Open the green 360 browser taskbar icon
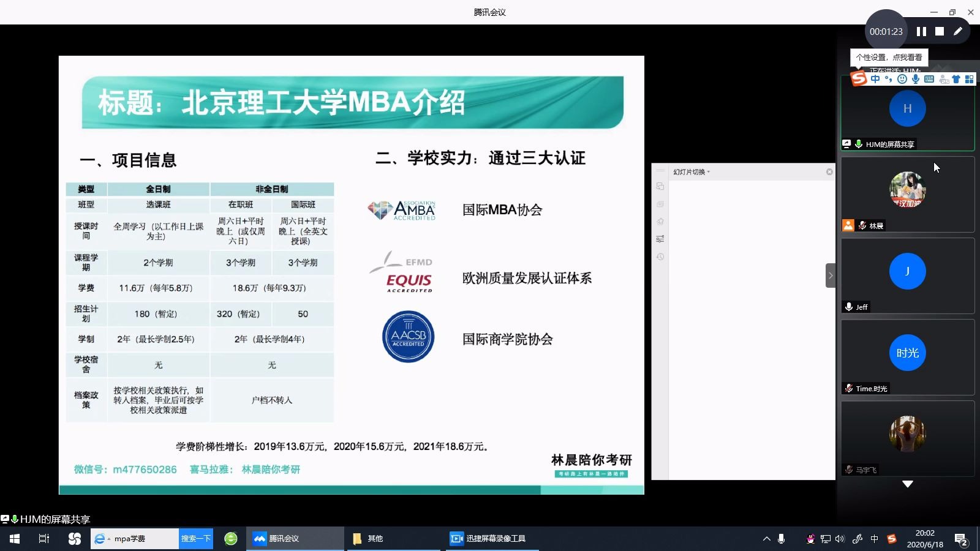Image resolution: width=980 pixels, height=551 pixels. (x=231, y=539)
